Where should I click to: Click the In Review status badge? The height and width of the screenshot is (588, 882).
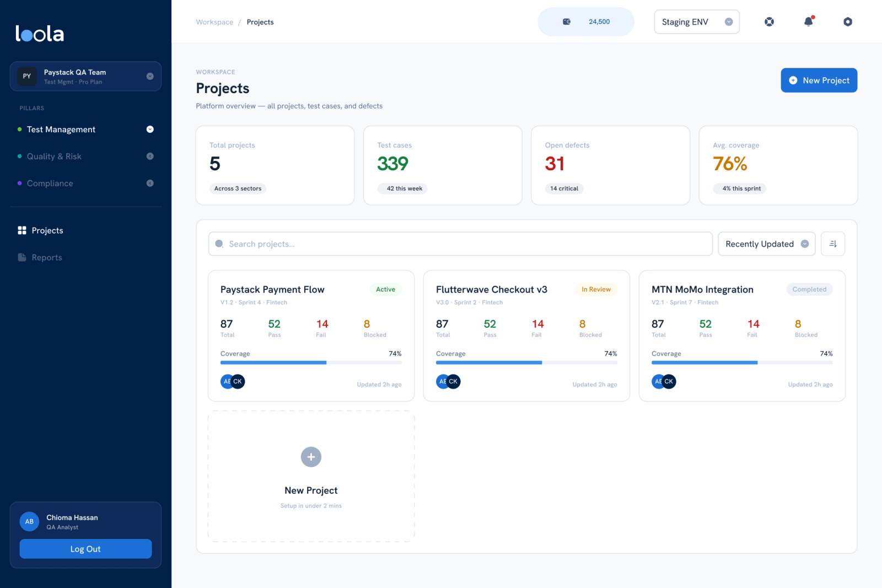pos(596,289)
